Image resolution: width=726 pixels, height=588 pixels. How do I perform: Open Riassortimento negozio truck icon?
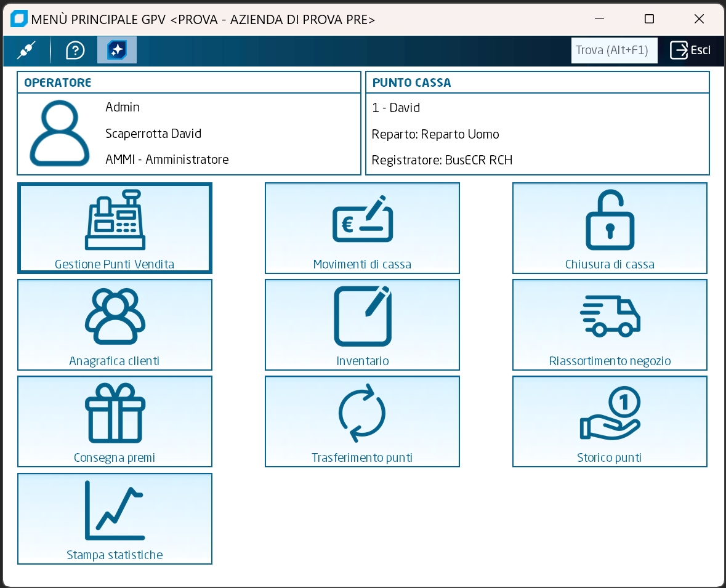[x=609, y=316]
